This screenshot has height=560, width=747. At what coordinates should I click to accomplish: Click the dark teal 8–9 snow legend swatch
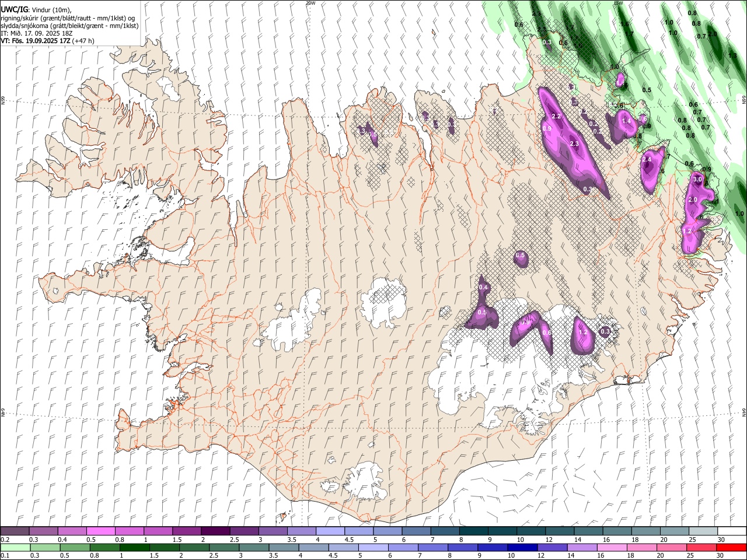[473, 531]
